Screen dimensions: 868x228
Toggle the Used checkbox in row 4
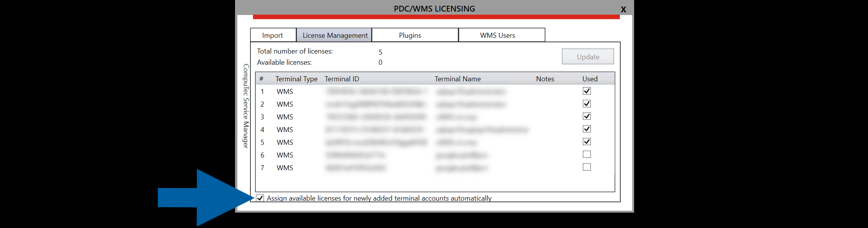point(587,129)
